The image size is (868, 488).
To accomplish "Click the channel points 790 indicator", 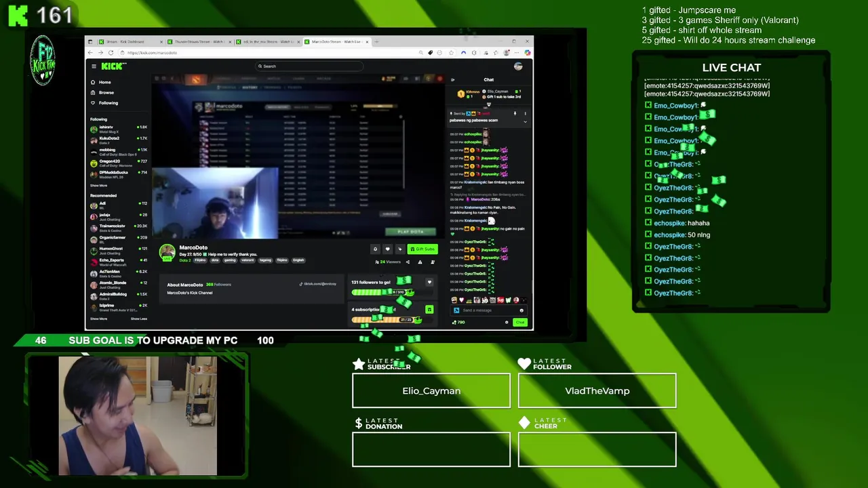I will (x=458, y=323).
